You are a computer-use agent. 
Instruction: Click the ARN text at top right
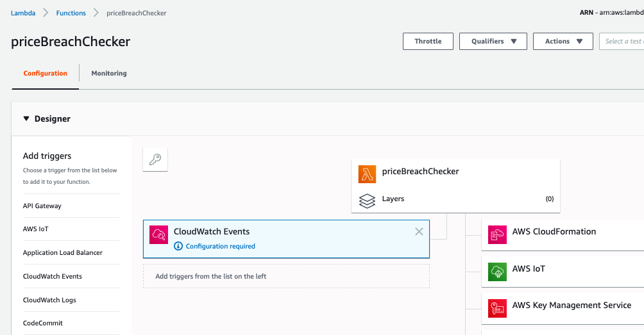point(611,13)
